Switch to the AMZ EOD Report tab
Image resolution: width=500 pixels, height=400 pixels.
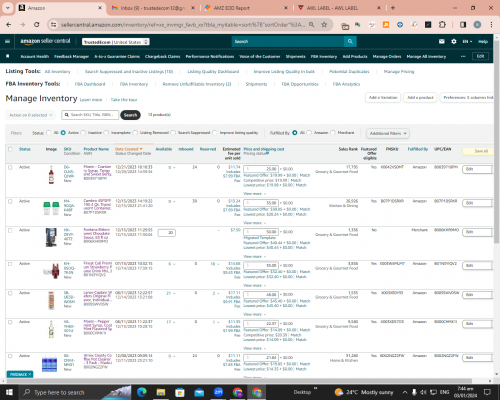(x=246, y=8)
